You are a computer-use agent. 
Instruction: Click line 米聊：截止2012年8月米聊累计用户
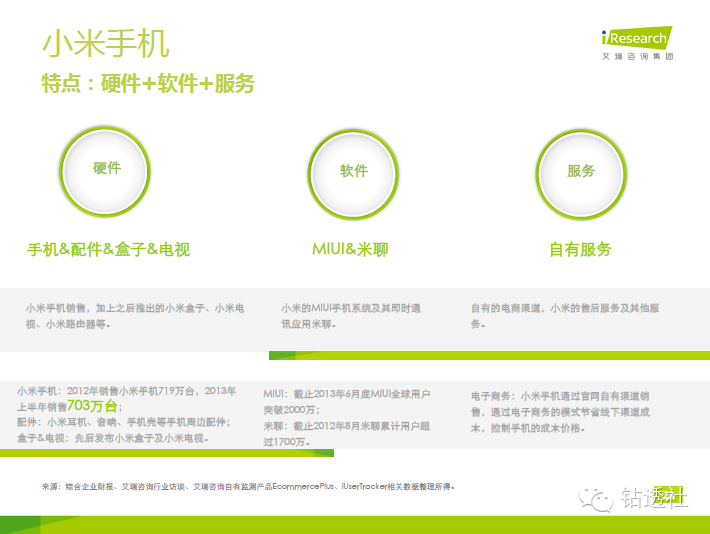point(347,433)
